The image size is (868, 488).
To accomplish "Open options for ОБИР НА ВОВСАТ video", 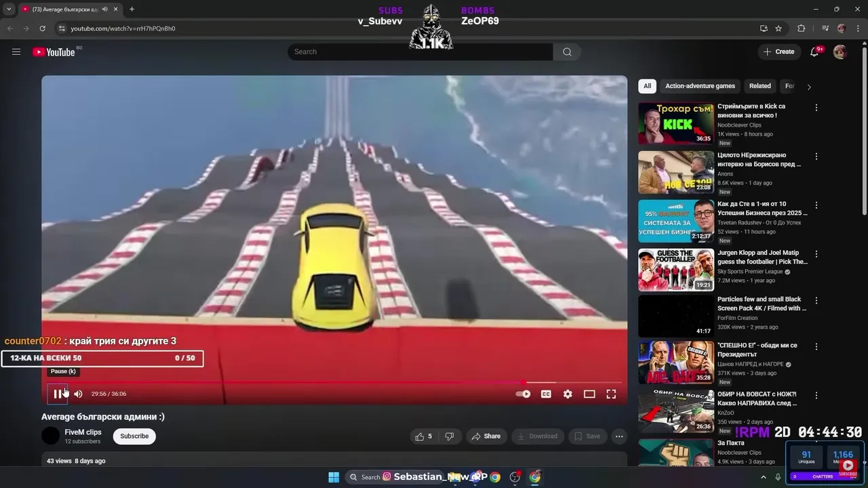I will 816,395.
